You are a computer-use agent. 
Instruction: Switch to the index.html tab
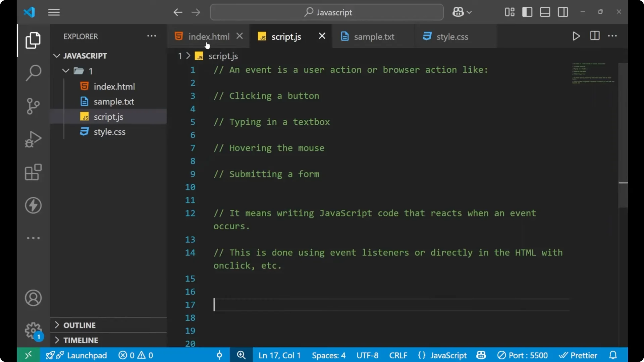click(208, 36)
